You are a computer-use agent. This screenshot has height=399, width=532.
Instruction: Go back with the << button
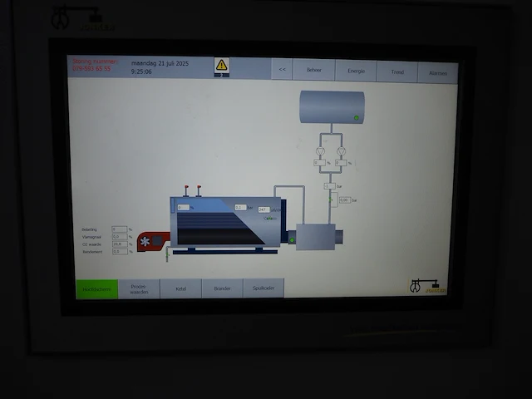[282, 69]
